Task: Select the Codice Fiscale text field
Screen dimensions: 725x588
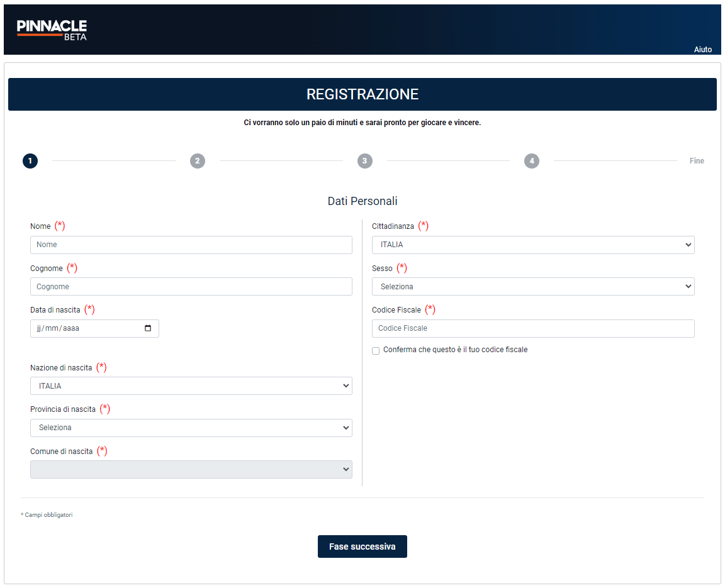Action: [x=532, y=328]
